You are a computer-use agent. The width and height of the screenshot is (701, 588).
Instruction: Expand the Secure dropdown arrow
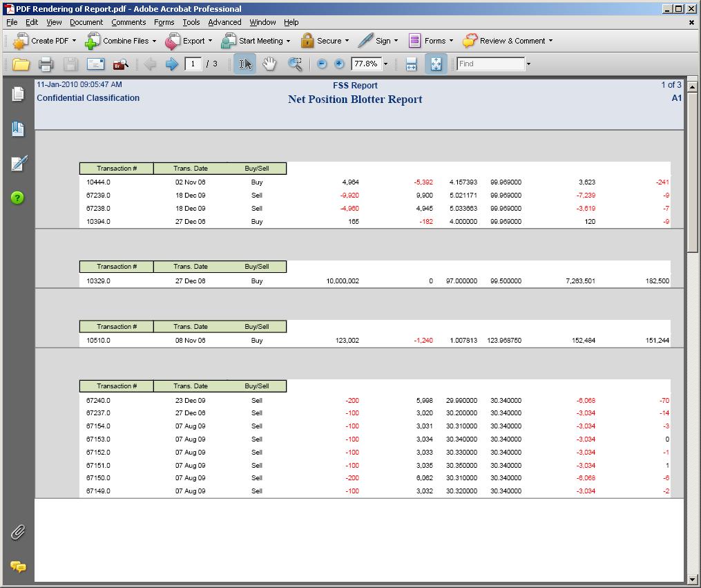[347, 41]
